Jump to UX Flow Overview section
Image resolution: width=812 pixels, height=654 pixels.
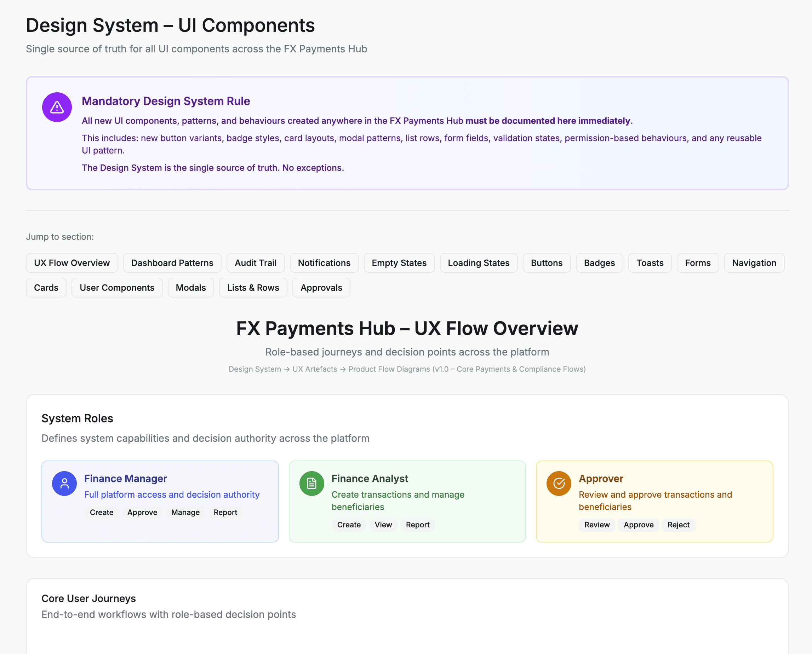pyautogui.click(x=72, y=263)
